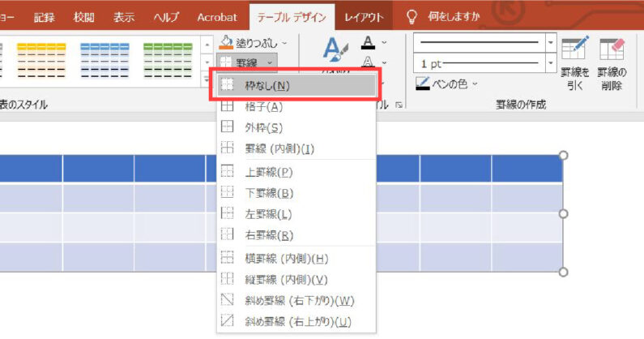Apply 外枠(S) outside borders
Image resolution: width=644 pixels, height=339 pixels.
296,127
